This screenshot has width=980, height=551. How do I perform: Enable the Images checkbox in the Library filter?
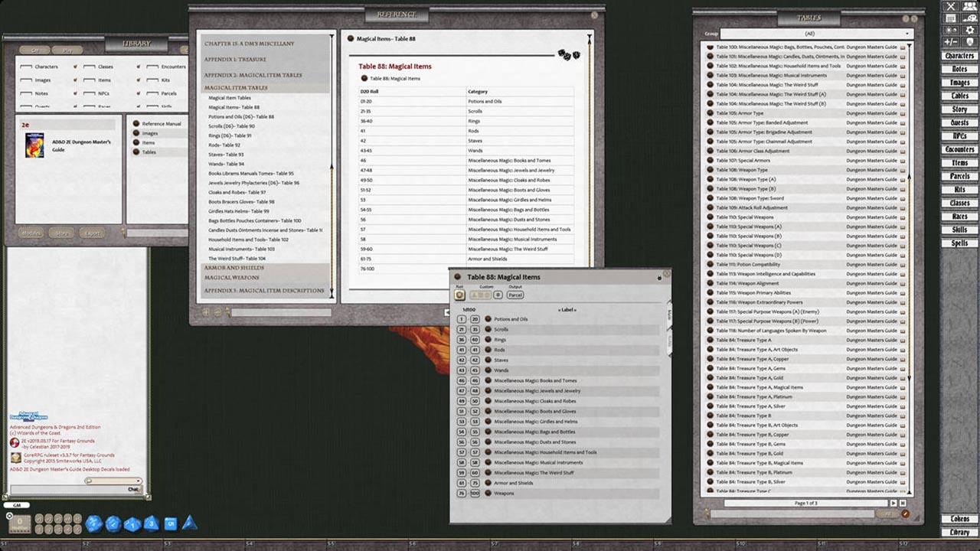pos(25,80)
